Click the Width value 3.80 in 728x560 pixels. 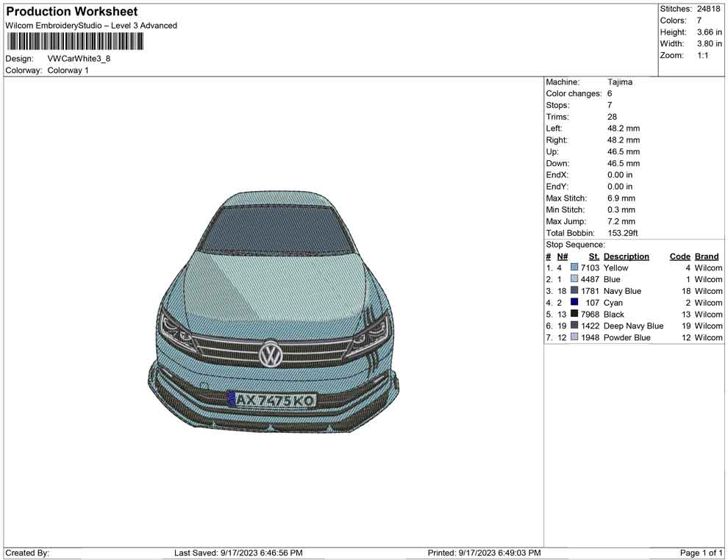[x=709, y=43]
